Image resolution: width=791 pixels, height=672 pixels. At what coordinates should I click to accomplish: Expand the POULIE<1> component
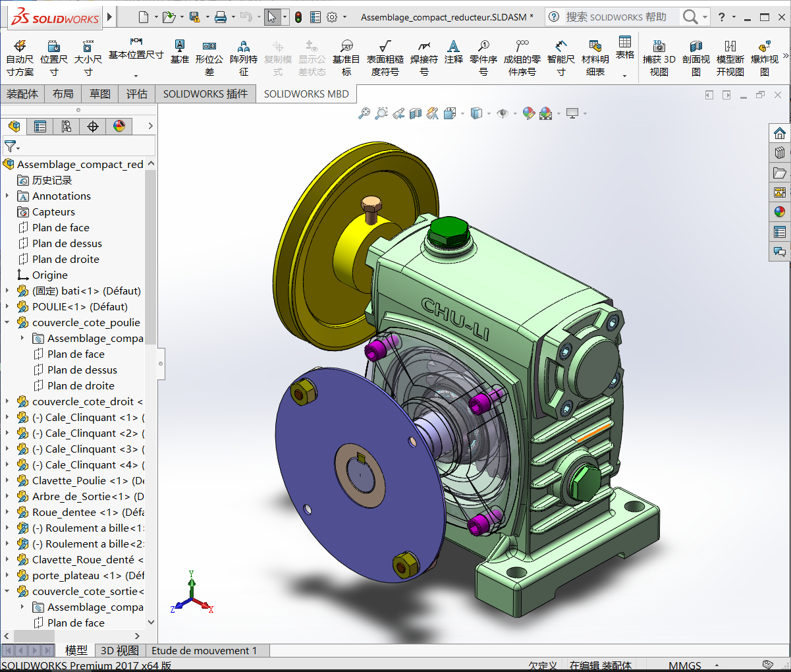click(7, 306)
